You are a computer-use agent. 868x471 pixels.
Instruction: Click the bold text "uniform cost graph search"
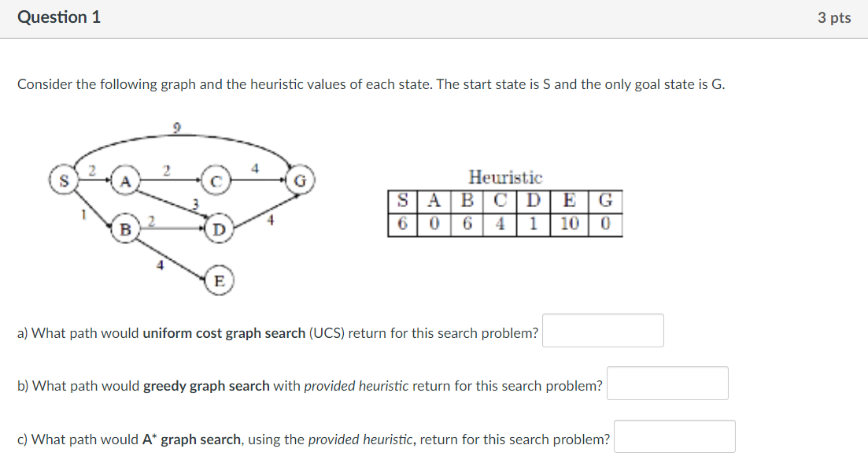[224, 333]
